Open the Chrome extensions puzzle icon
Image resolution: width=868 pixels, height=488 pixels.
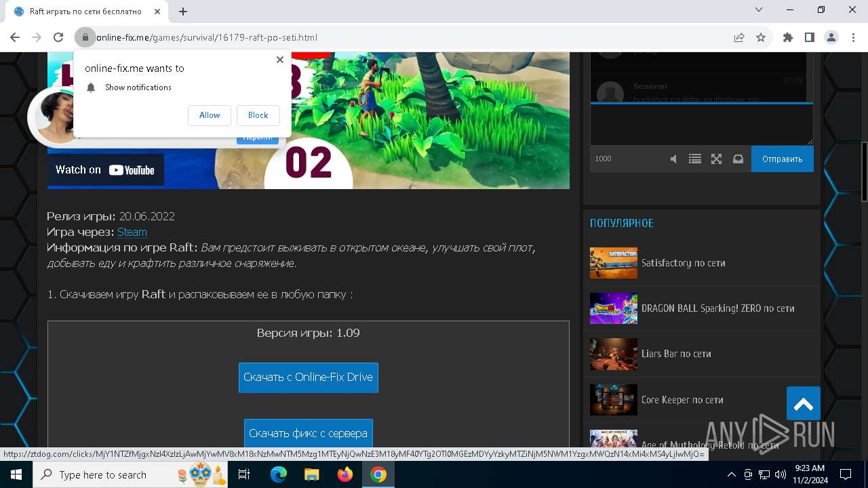(788, 37)
